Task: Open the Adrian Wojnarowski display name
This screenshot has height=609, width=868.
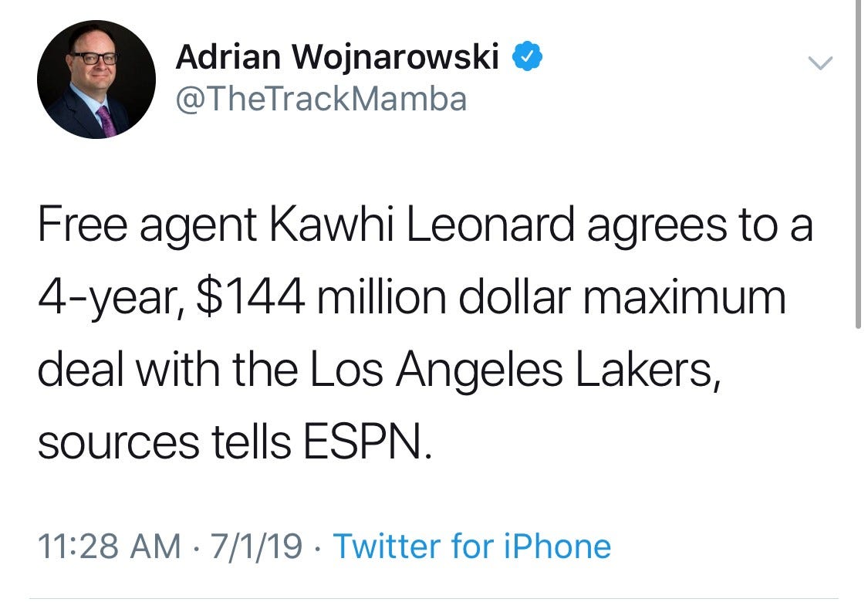Action: coord(337,56)
